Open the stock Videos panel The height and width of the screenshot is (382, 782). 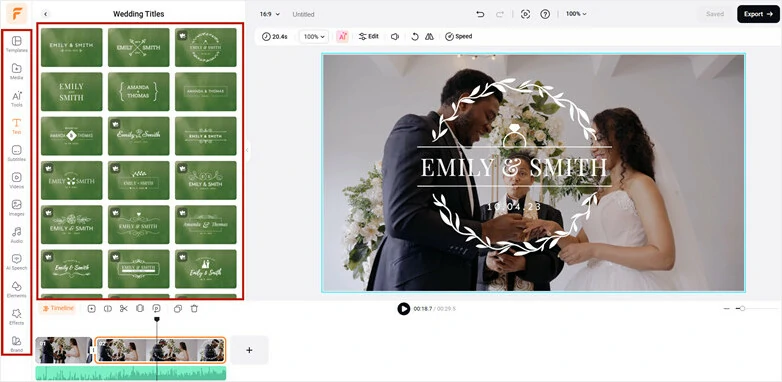pos(16,181)
